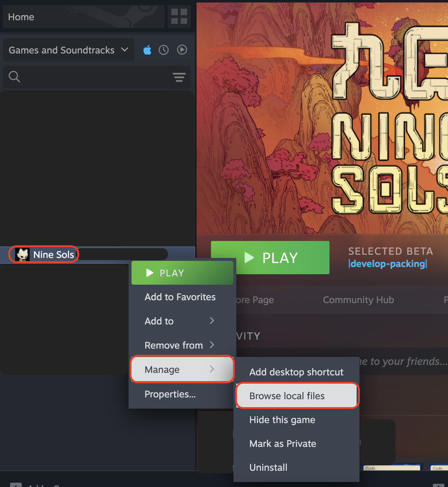Choose Uninstall from the Manage submenu
This screenshot has width=448, height=487.
tap(268, 467)
